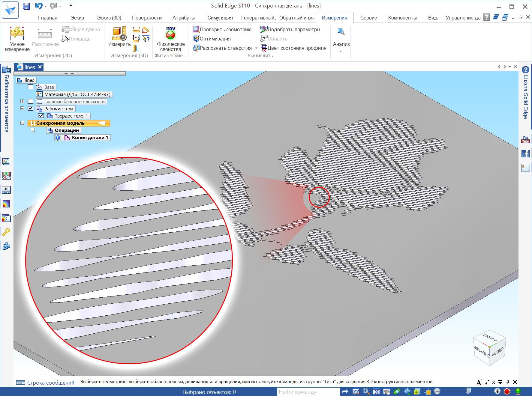
Task: Toggle Твердое тело_1 visibility checkbox
Action: coord(41,115)
